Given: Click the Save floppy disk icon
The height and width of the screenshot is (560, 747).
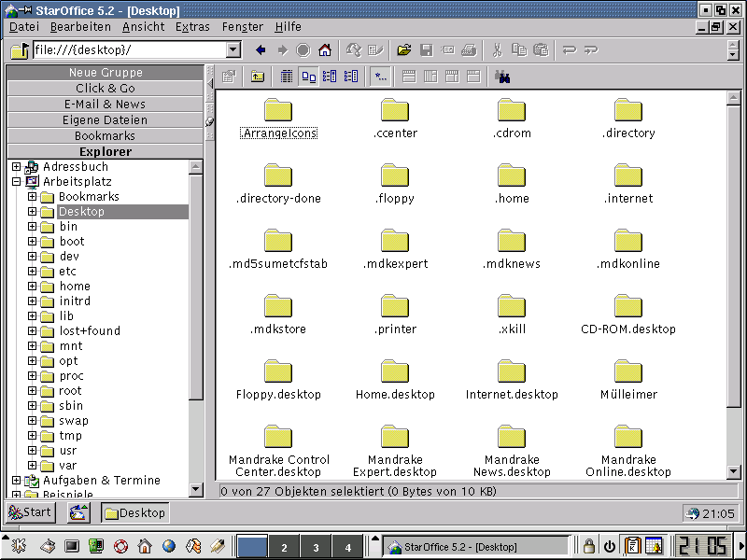Looking at the screenshot, I should pos(427,50).
